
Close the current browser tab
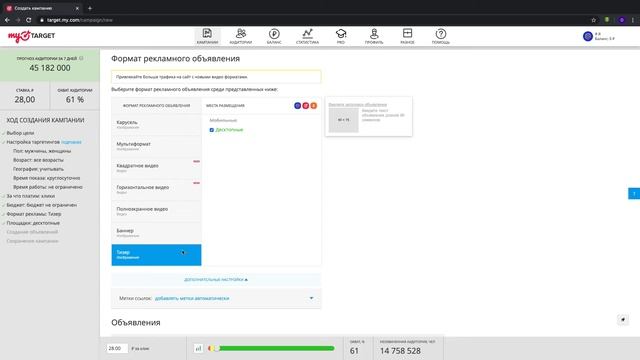coord(77,8)
